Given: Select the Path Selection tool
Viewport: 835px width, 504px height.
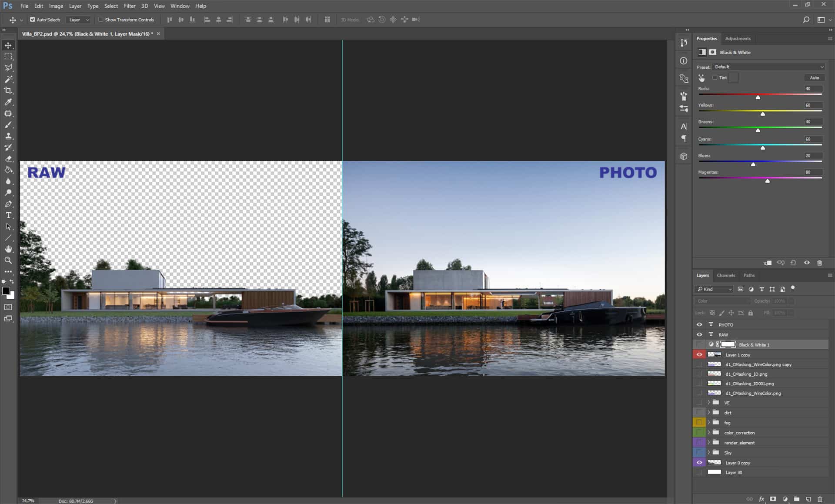Looking at the screenshot, I should 8,227.
